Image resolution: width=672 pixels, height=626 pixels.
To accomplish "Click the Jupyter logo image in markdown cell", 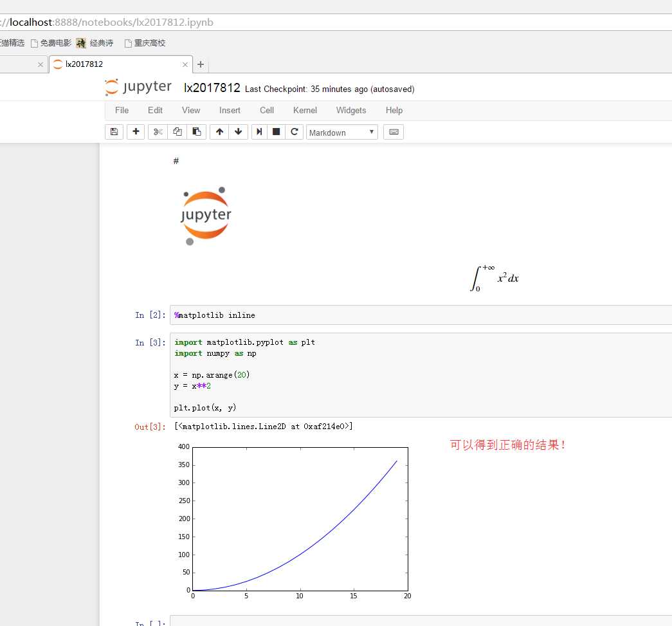I will tap(206, 216).
